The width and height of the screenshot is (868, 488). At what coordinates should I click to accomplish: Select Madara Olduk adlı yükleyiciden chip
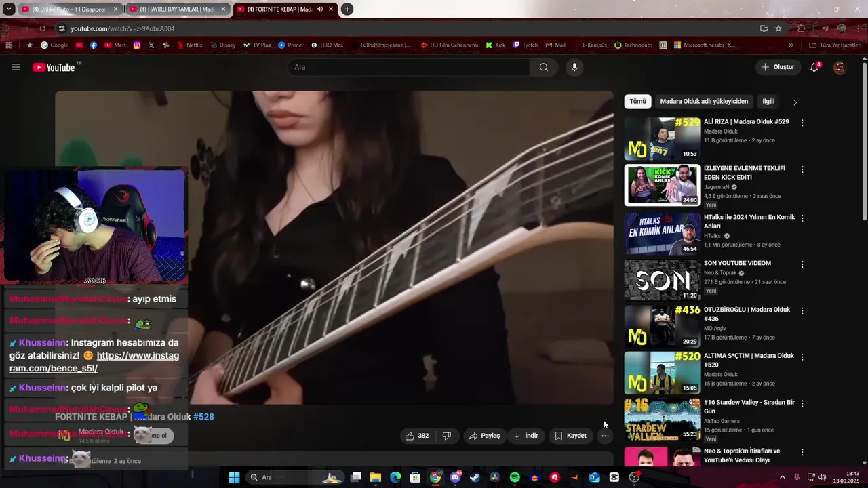[704, 102]
